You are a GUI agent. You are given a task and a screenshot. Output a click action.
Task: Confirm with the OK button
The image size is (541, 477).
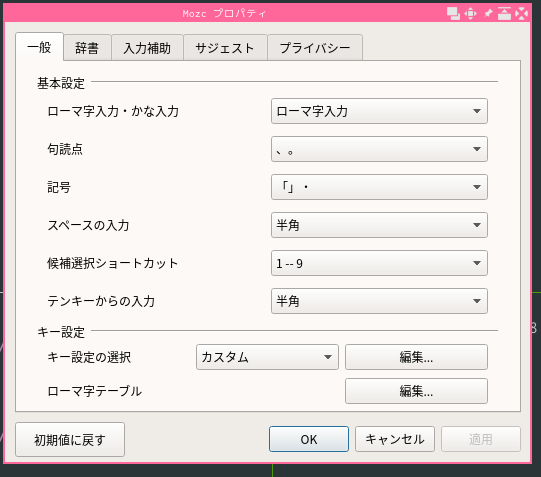point(309,439)
